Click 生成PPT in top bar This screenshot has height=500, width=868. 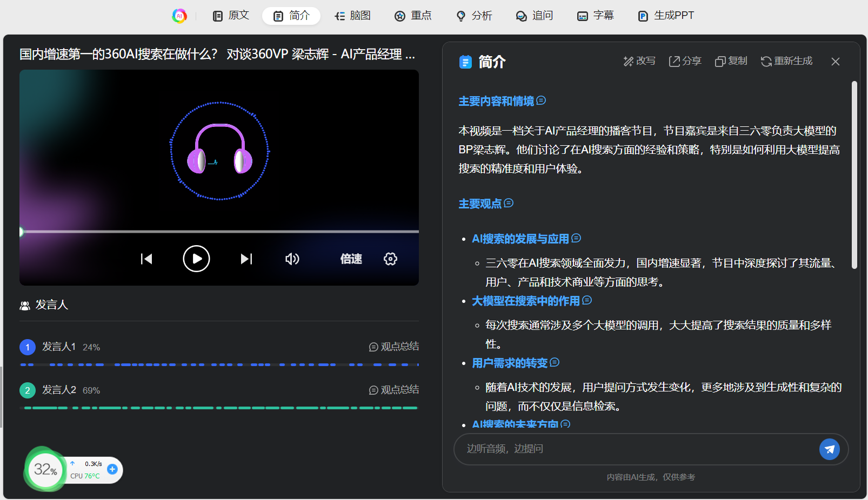[666, 16]
